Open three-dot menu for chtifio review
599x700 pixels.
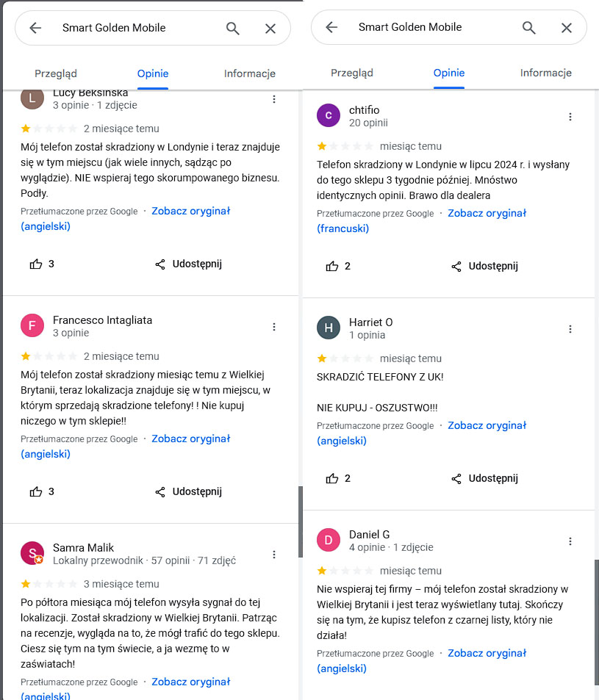[x=570, y=117]
